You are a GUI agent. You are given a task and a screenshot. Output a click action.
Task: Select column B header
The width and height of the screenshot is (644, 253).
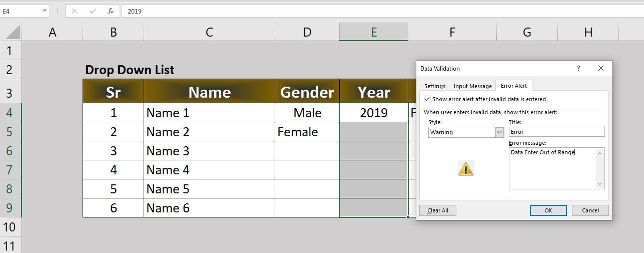[x=114, y=33]
